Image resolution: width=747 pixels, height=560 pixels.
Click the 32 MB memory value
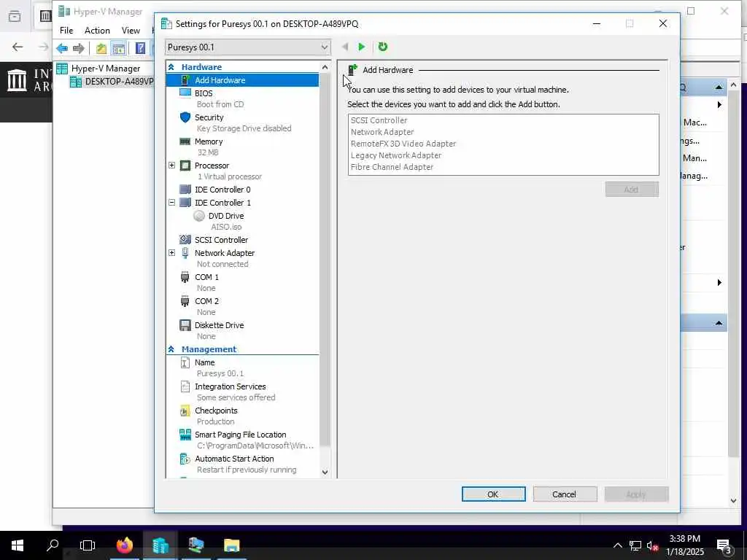point(208,152)
